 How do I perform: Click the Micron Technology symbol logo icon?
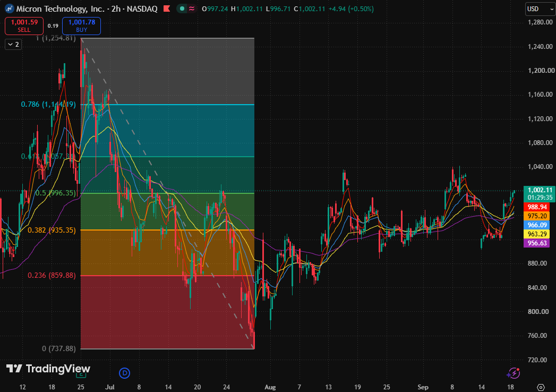(9, 9)
